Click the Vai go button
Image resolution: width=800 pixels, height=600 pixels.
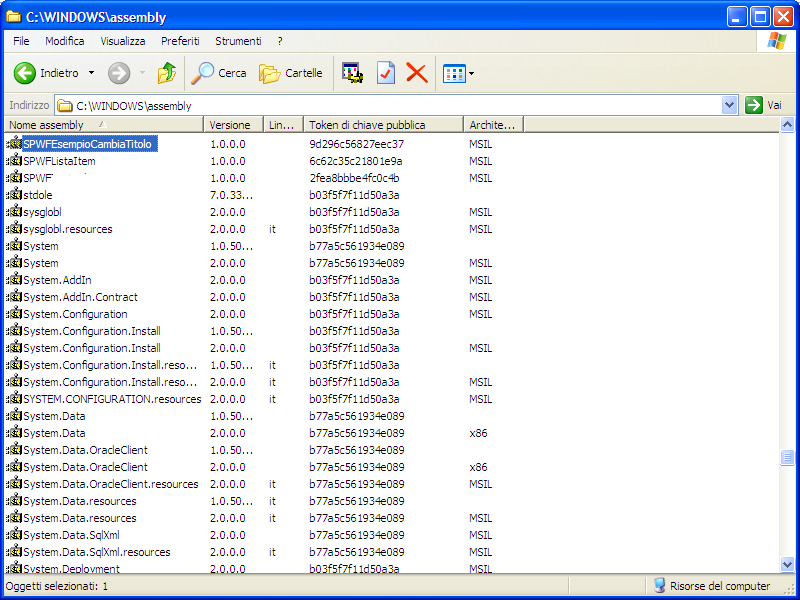pyautogui.click(x=763, y=106)
